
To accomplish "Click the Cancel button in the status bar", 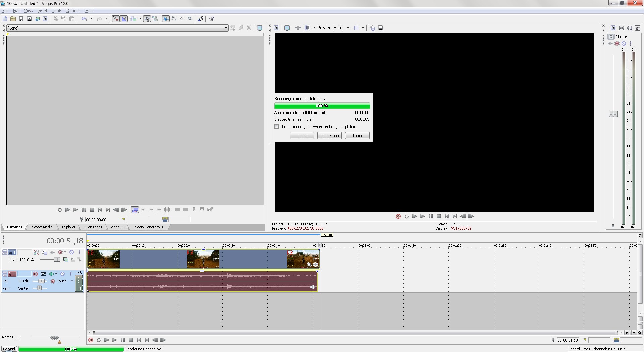I will [x=9, y=349].
